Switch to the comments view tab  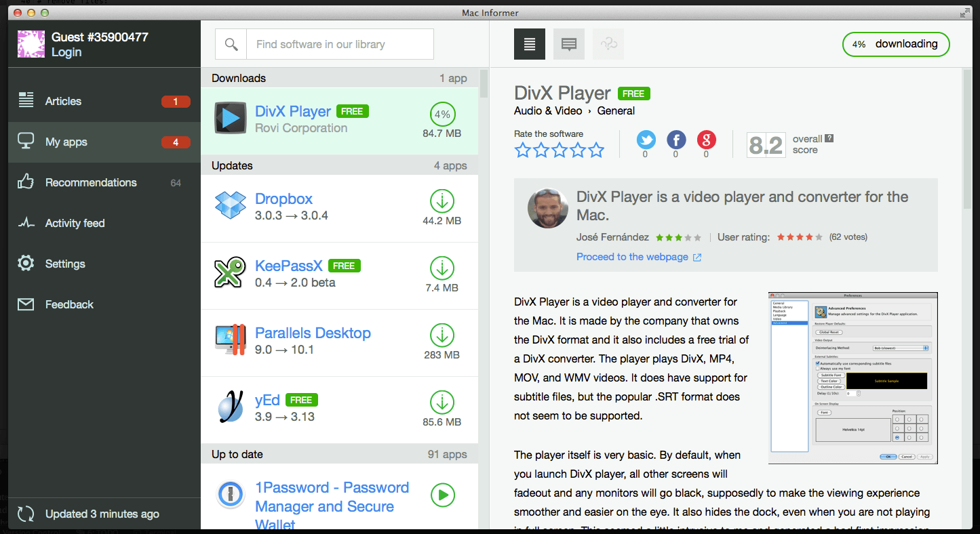click(569, 44)
